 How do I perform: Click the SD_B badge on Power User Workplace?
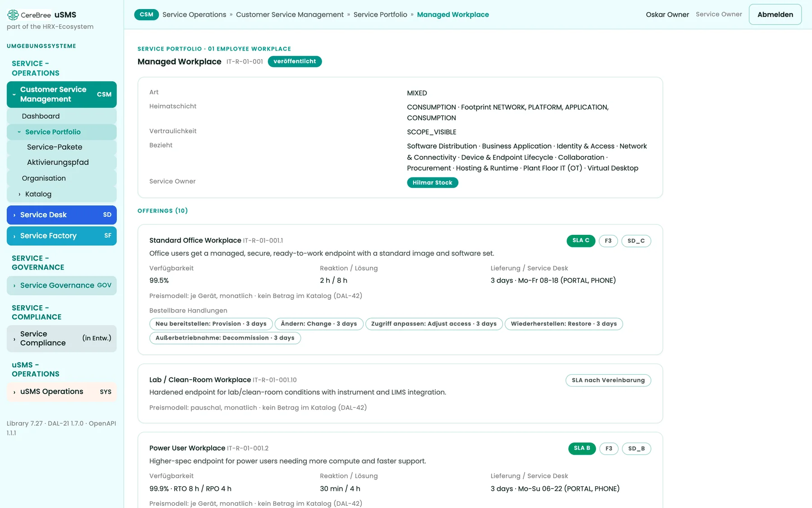(x=637, y=448)
